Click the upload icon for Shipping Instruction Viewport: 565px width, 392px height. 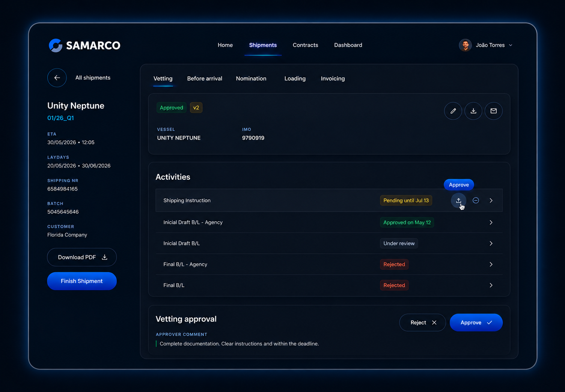(458, 200)
